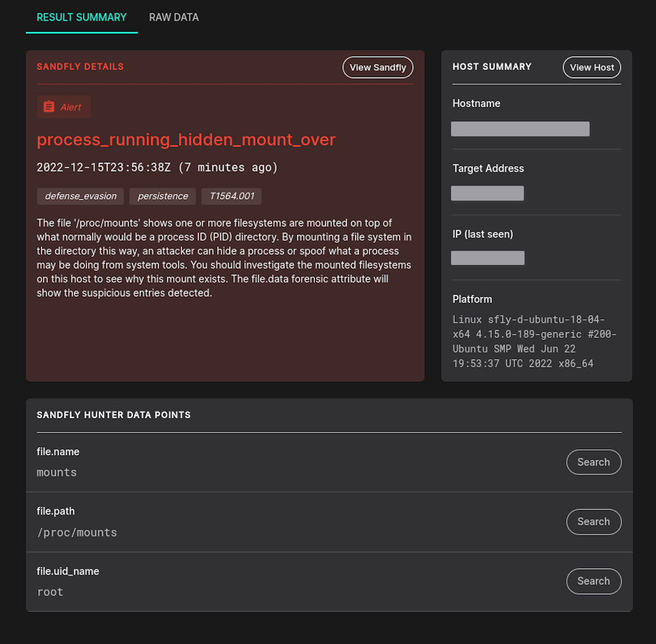Open the RESULT SUMMARY tab

(81, 17)
